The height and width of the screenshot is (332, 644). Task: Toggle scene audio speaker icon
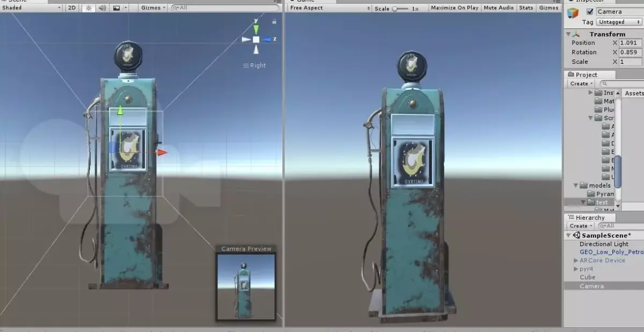[102, 8]
